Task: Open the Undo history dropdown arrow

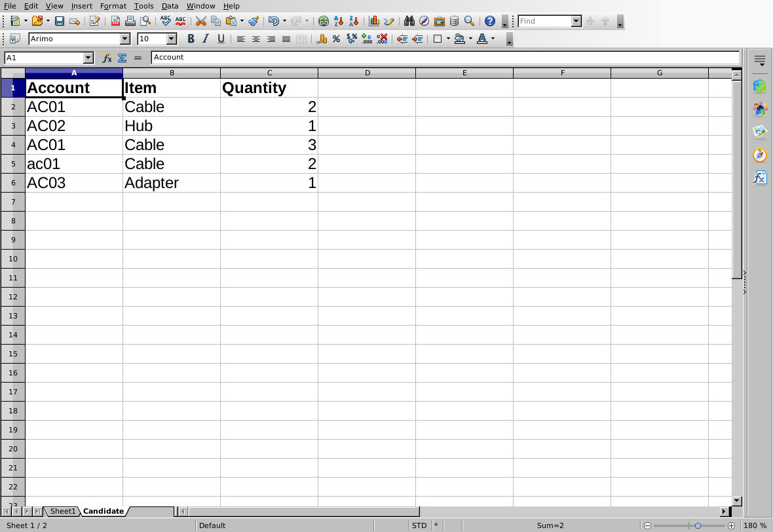Action: (284, 21)
